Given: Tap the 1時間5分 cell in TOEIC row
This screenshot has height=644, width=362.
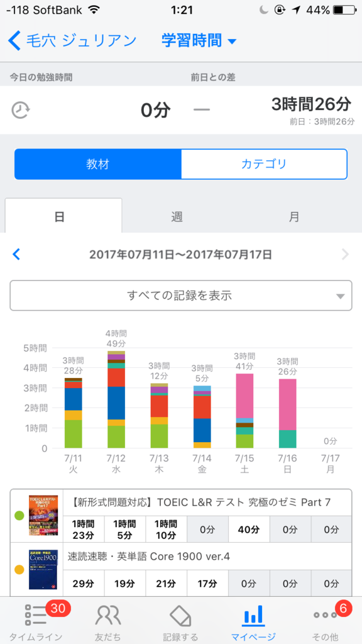Looking at the screenshot, I should [125, 530].
